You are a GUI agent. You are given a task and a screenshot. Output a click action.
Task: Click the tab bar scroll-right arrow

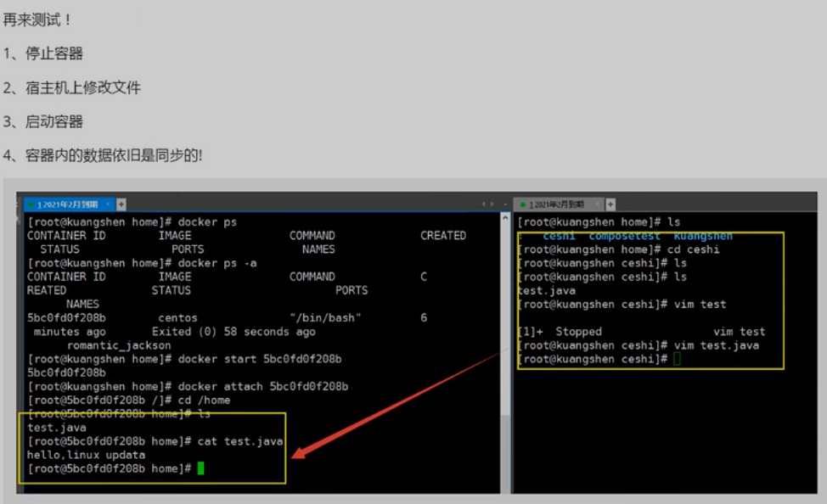pos(492,204)
